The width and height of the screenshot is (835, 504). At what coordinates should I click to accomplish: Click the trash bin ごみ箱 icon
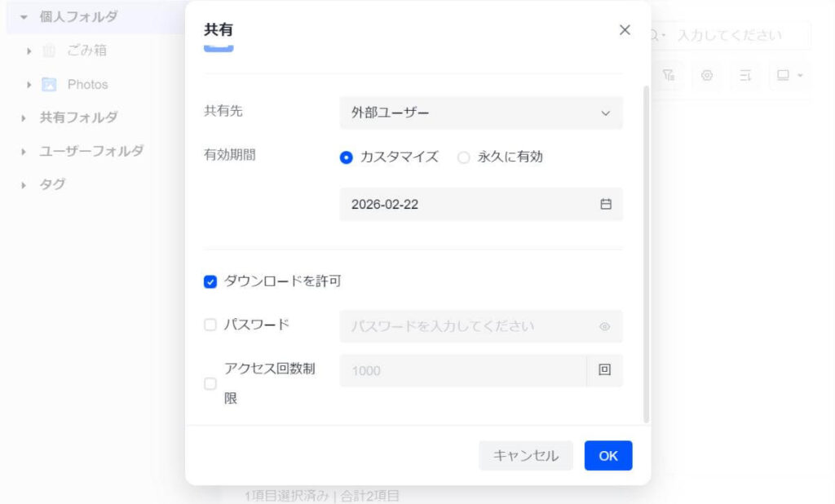(x=49, y=51)
